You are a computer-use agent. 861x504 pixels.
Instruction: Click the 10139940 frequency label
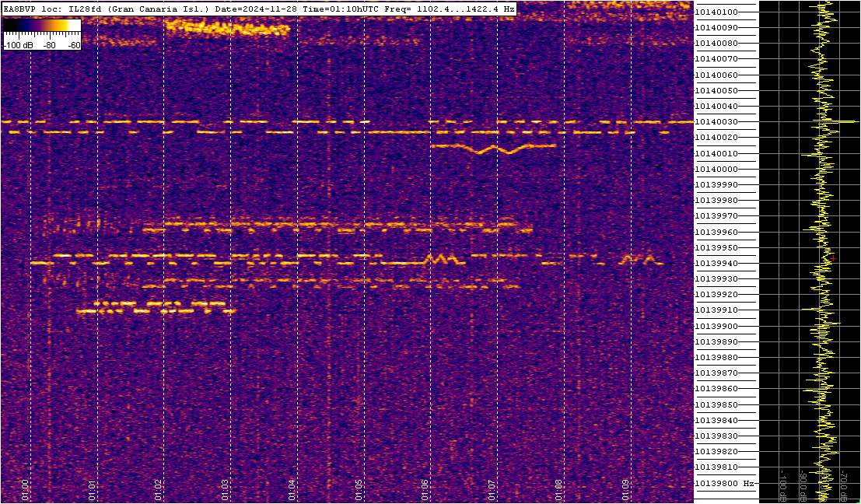[716, 264]
